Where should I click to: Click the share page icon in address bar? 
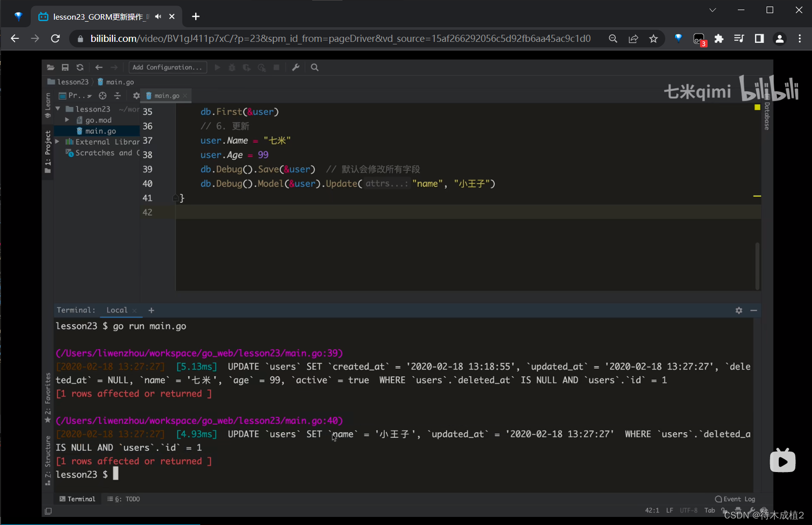(x=633, y=39)
